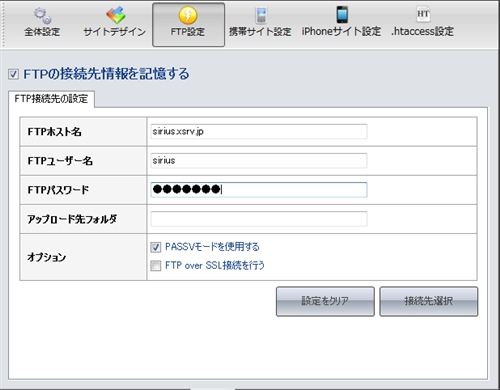Screen dimensions: 500x390
Task: Select the FTP設定 lightning icon
Action: pos(188,15)
